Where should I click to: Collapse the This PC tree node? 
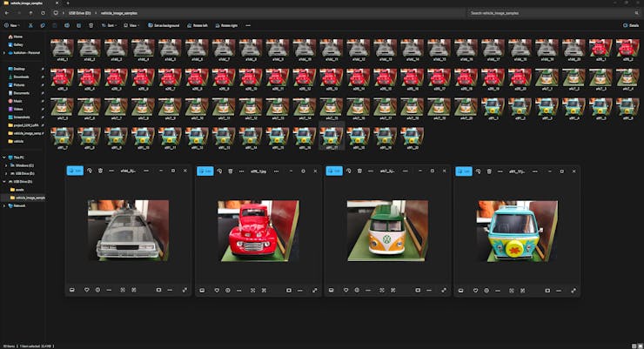click(x=4, y=158)
